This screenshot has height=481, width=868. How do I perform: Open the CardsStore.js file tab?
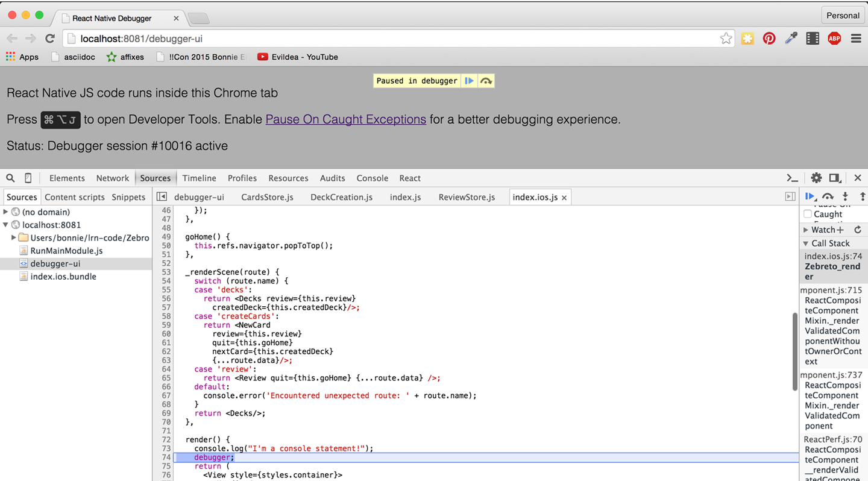pyautogui.click(x=267, y=197)
